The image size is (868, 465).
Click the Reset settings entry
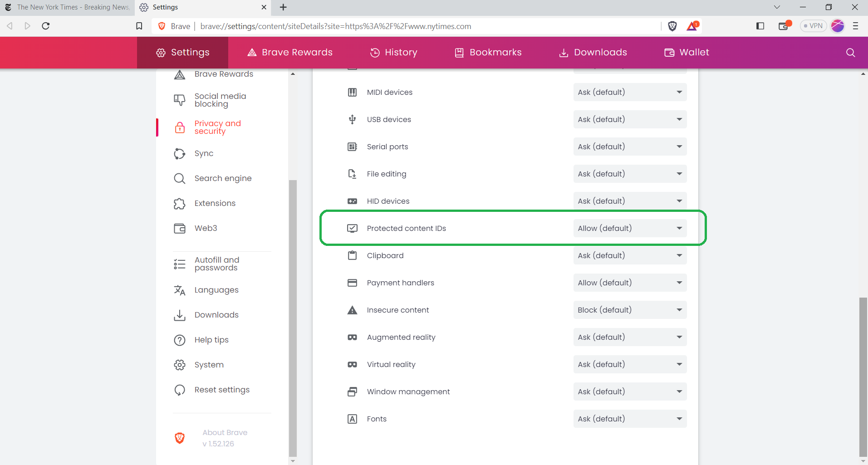(222, 389)
